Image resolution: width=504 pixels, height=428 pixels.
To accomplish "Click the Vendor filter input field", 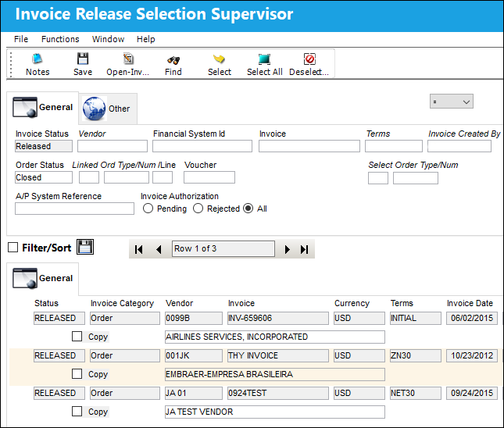I will (113, 146).
